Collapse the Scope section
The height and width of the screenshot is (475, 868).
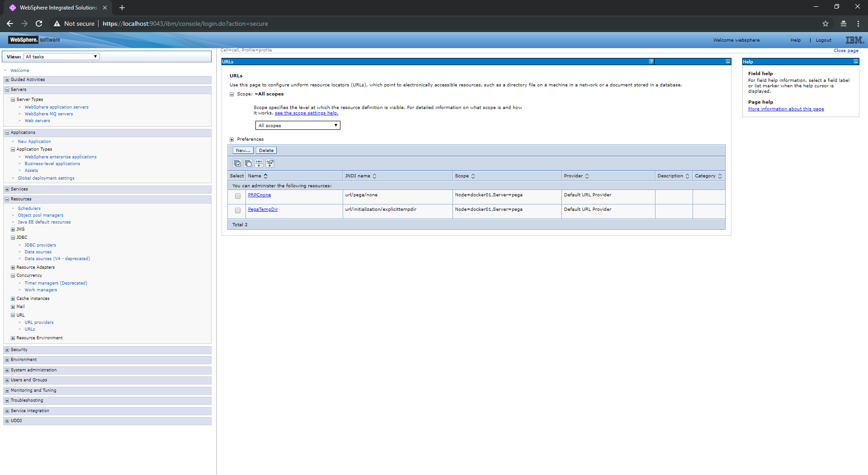[x=232, y=94]
